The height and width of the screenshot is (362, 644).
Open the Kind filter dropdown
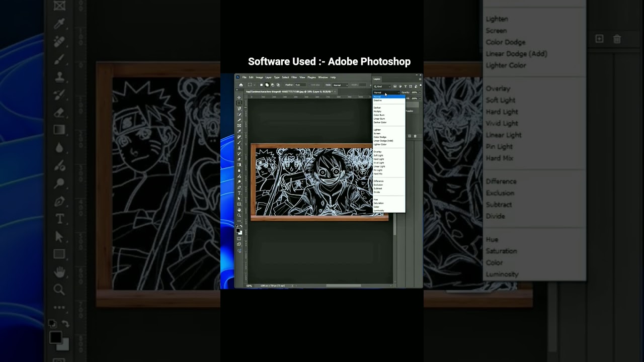pos(382,86)
